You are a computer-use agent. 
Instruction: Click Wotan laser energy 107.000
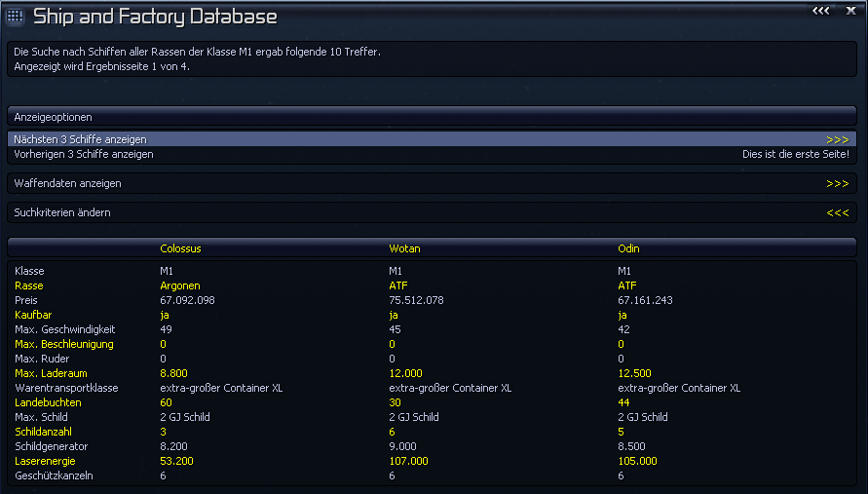tap(408, 461)
